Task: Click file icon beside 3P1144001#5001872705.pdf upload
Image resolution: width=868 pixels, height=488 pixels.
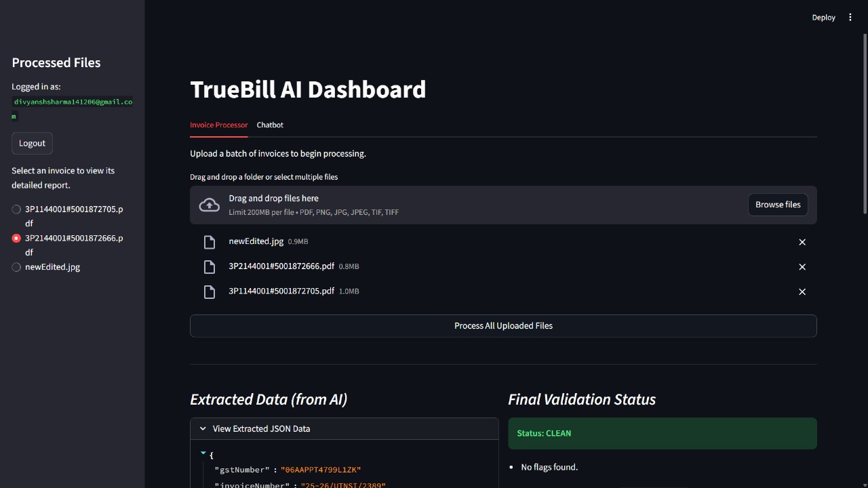Action: (x=210, y=291)
